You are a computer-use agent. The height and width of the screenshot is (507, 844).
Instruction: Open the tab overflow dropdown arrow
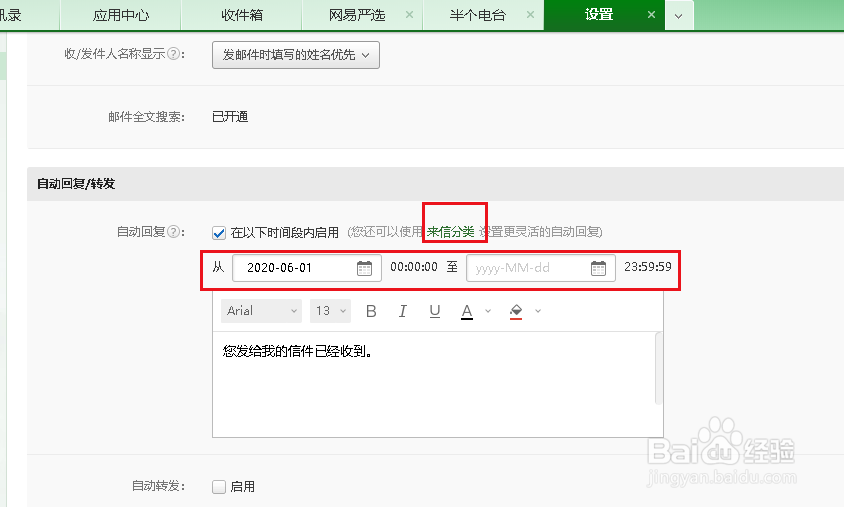679,16
